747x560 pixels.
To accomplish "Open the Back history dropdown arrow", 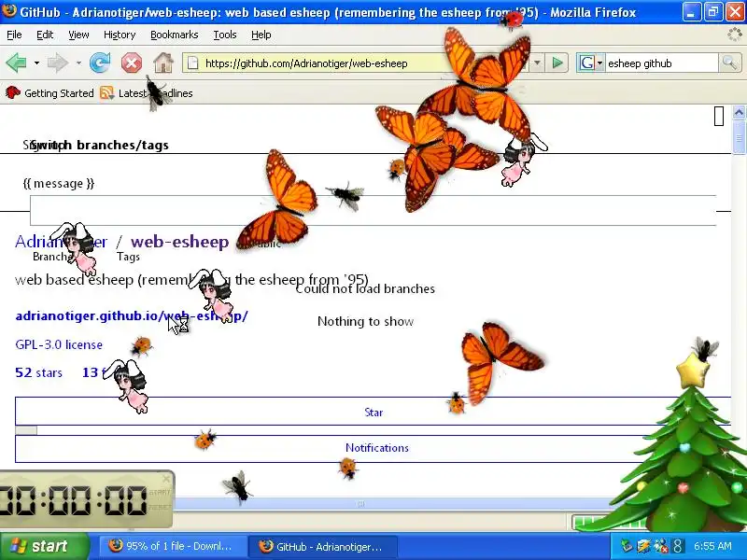I will point(36,63).
